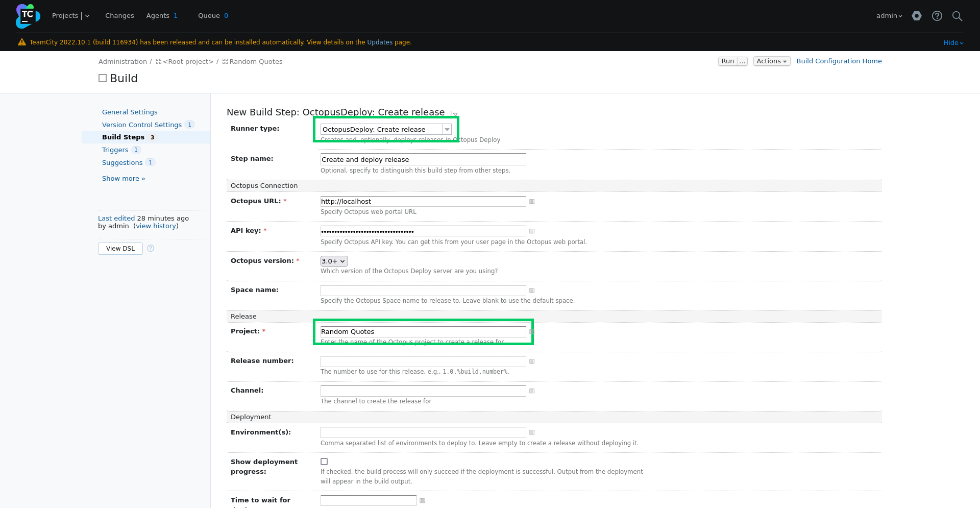This screenshot has height=508, width=980.
Task: Open the TeamCity logo home page
Action: click(28, 16)
